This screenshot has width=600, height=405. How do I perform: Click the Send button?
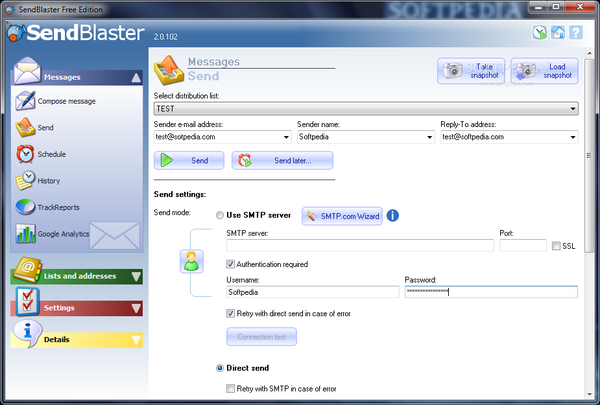tap(189, 160)
